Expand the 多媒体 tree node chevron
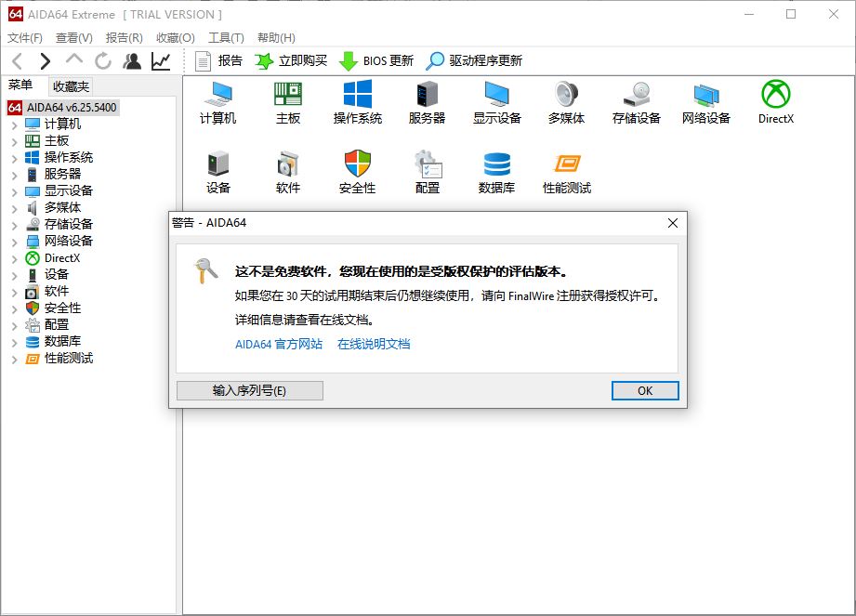This screenshot has width=856, height=616. [14, 208]
